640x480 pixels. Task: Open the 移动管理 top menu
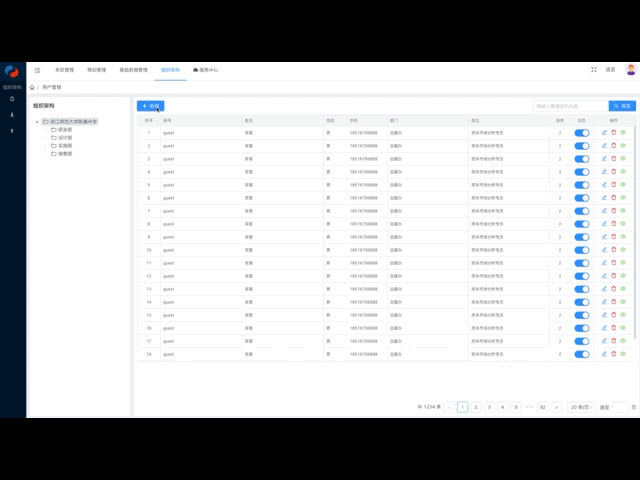click(96, 70)
